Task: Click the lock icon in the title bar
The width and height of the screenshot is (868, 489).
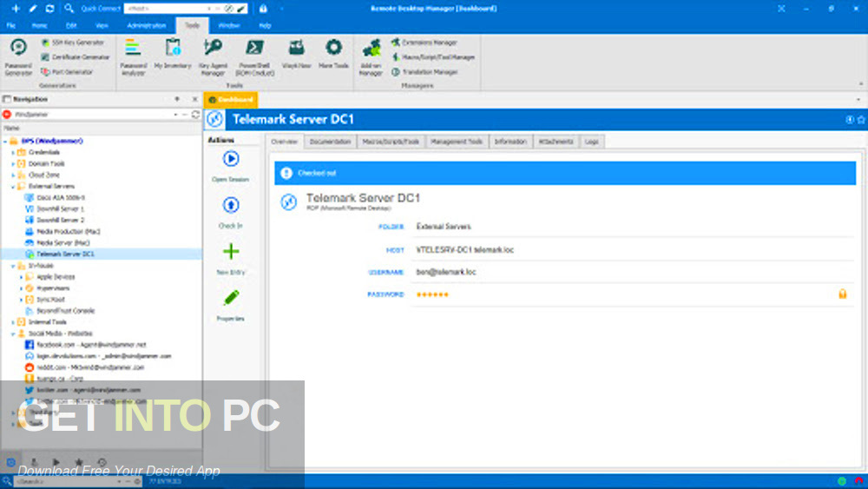Action: (264, 9)
